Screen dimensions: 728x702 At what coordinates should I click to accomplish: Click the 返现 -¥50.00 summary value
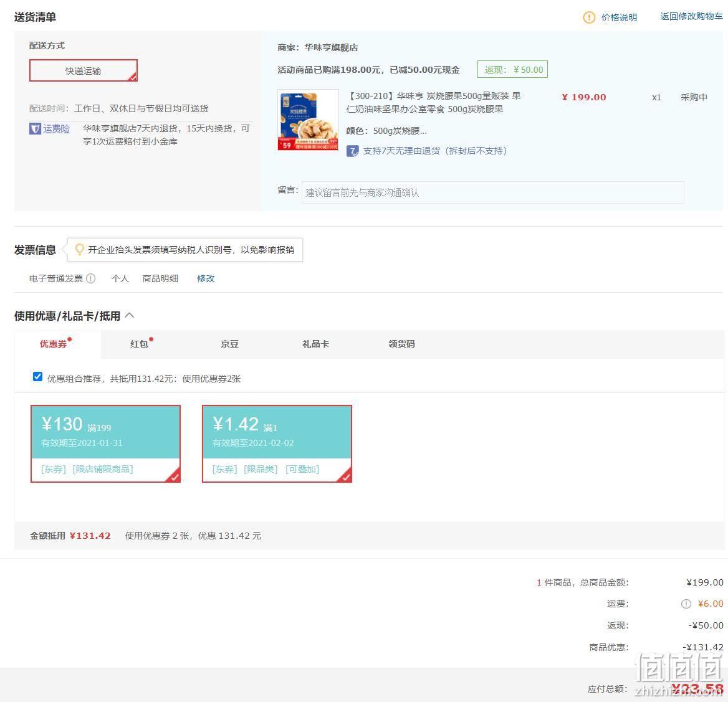coord(706,625)
